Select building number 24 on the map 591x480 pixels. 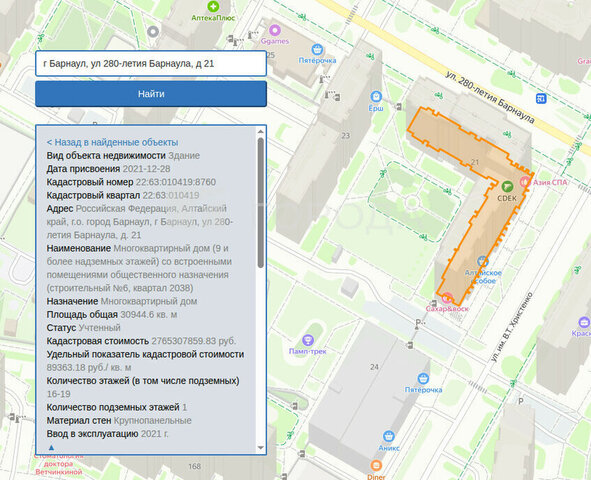tap(374, 367)
